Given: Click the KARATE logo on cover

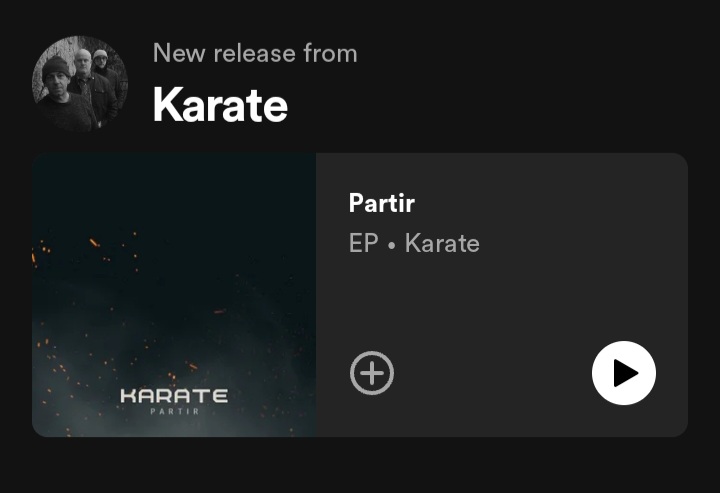Looking at the screenshot, I should (174, 396).
